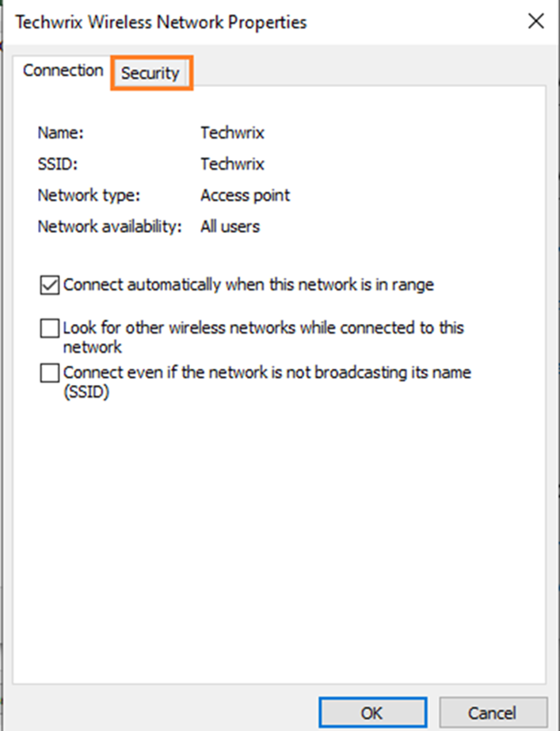This screenshot has width=560, height=731.
Task: Click the Cancel button
Action: (493, 712)
